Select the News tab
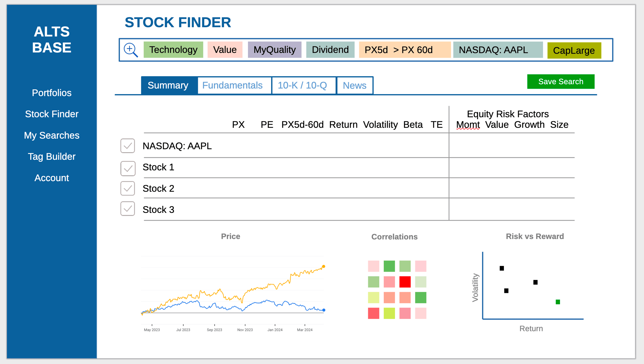The height and width of the screenshot is (364, 644). tap(354, 85)
